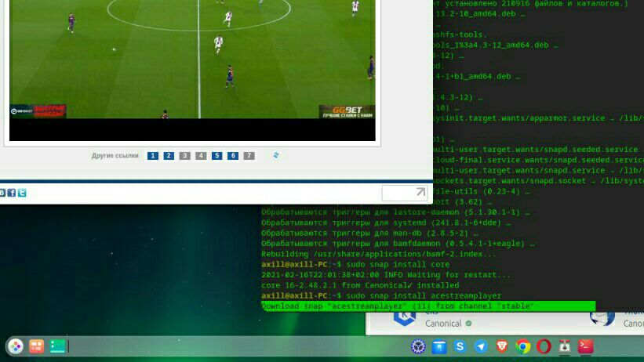Launch Skype from the dock
Viewport: 644px width, 362px height.
pos(460,346)
